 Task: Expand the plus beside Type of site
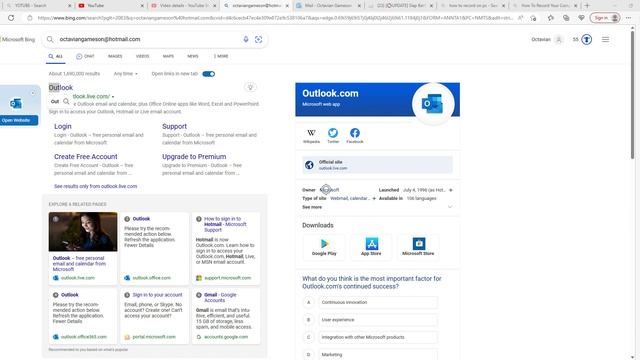[374, 198]
